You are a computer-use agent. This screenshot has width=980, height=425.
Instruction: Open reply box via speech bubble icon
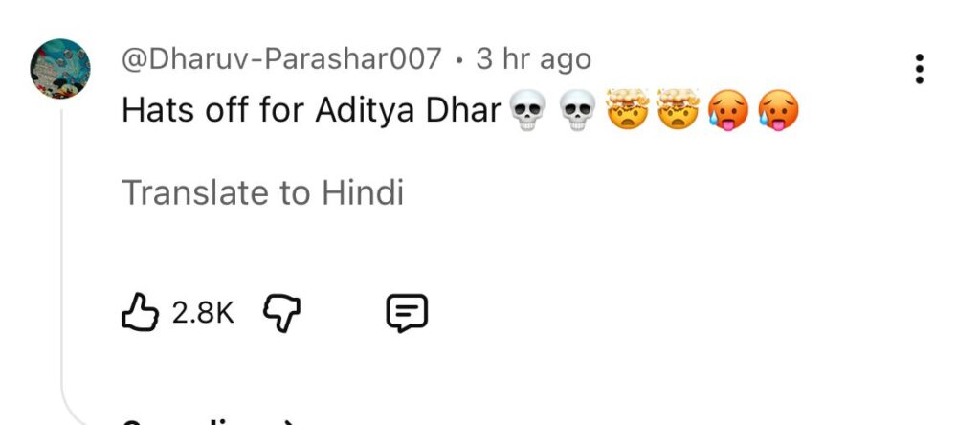coord(407,313)
